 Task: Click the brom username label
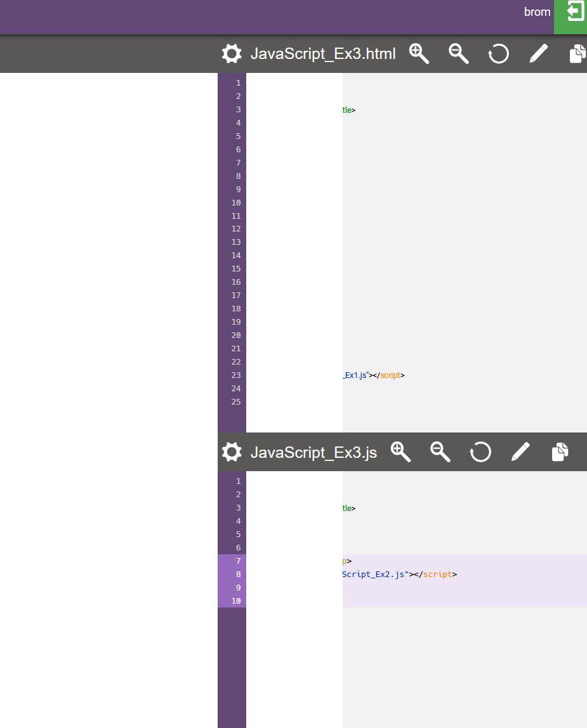pyautogui.click(x=537, y=12)
